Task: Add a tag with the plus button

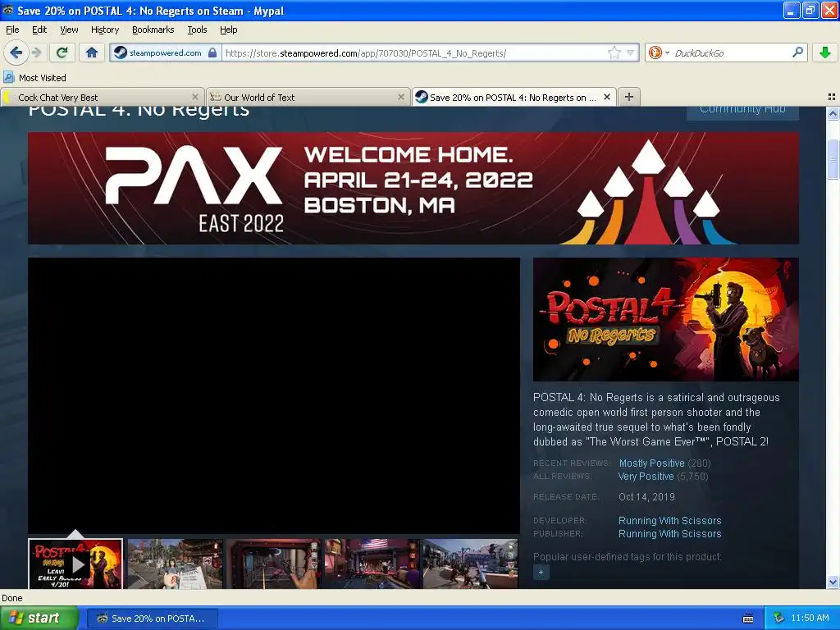Action: pos(541,572)
